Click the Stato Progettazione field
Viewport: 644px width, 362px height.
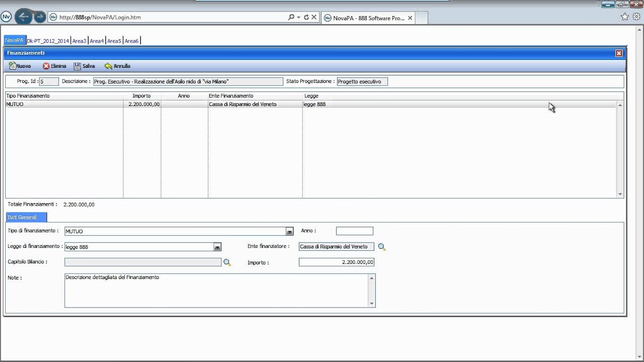362,81
